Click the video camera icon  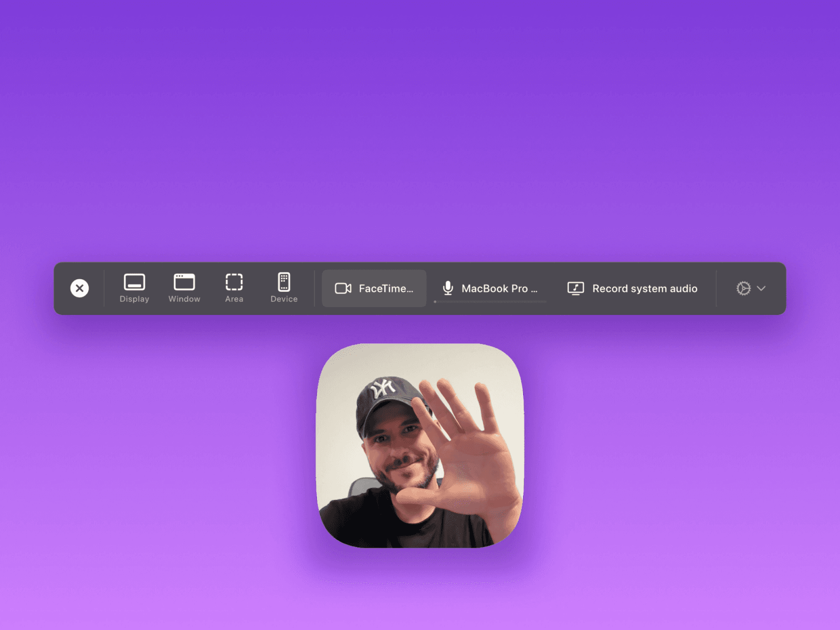[343, 288]
